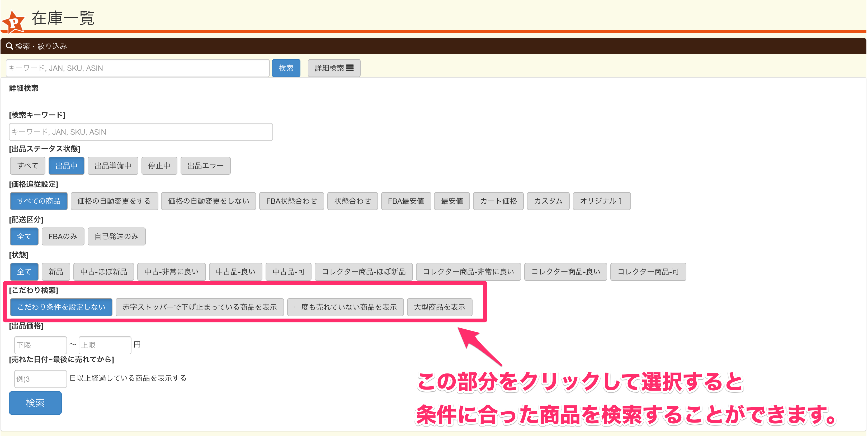Select FBA最安値 price setting
This screenshot has height=436, width=868.
(x=406, y=201)
